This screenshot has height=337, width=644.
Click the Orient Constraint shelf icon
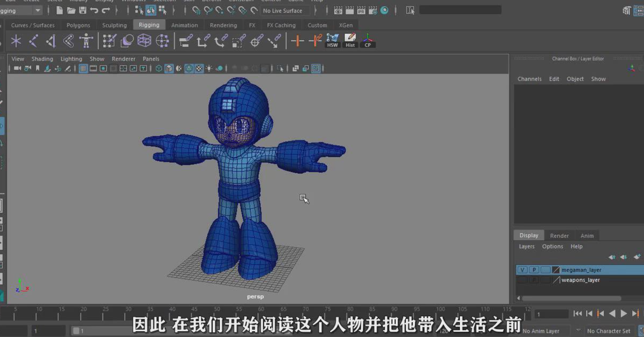[220, 41]
